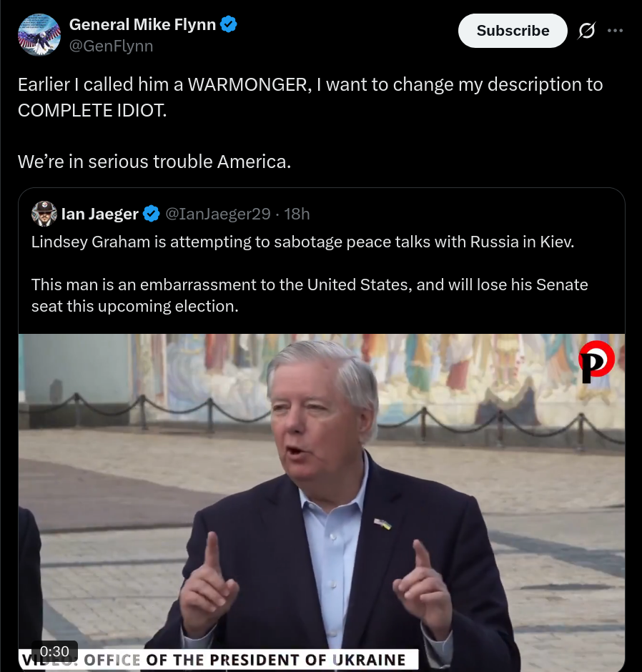This screenshot has height=672, width=642.
Task: Open the General Mike Flynn display name
Action: coord(142,24)
